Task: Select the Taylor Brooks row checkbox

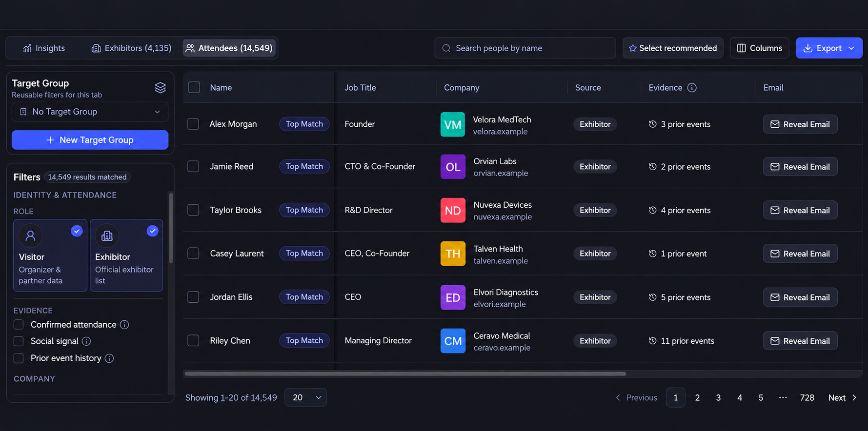Action: coord(193,210)
